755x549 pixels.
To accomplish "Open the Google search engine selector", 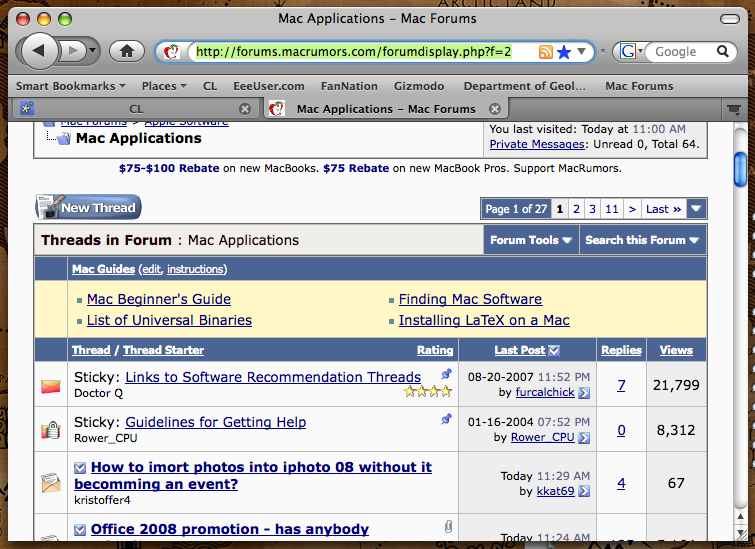I will click(631, 51).
